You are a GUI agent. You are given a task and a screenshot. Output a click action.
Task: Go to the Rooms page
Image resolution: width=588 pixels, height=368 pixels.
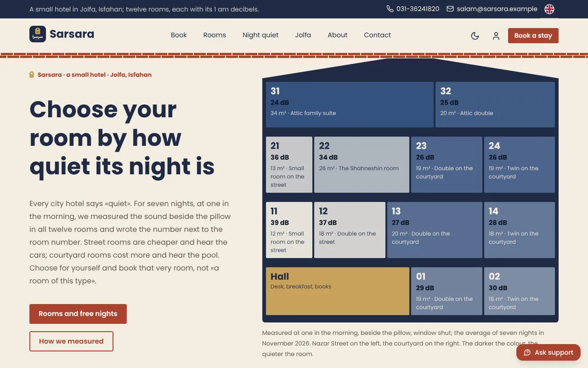[215, 35]
